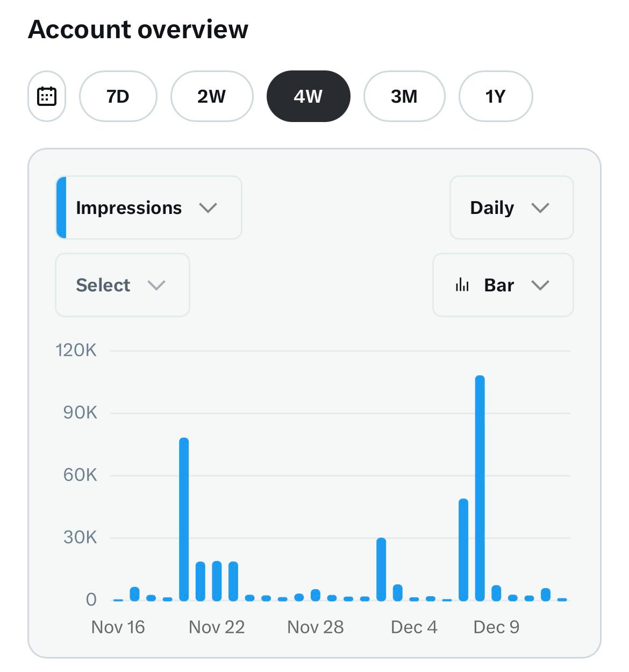This screenshot has height=672, width=629.
Task: Open the Impressions metric dropdown
Action: (149, 208)
